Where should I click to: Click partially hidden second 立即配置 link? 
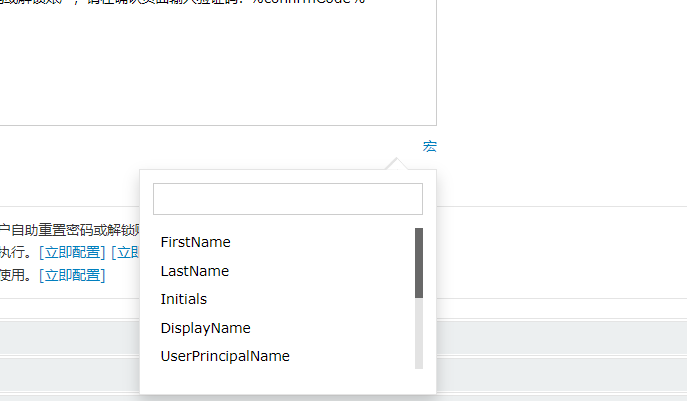[125, 253]
